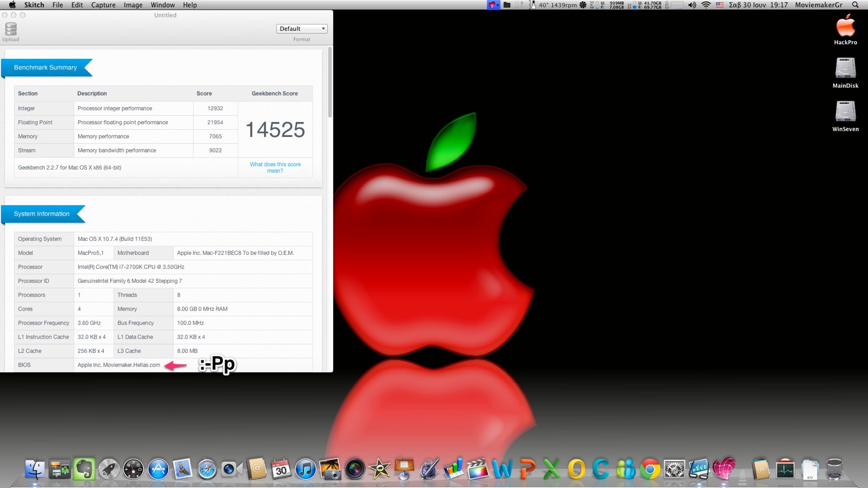Open the US flag input menu
The image size is (868, 488).
720,5
